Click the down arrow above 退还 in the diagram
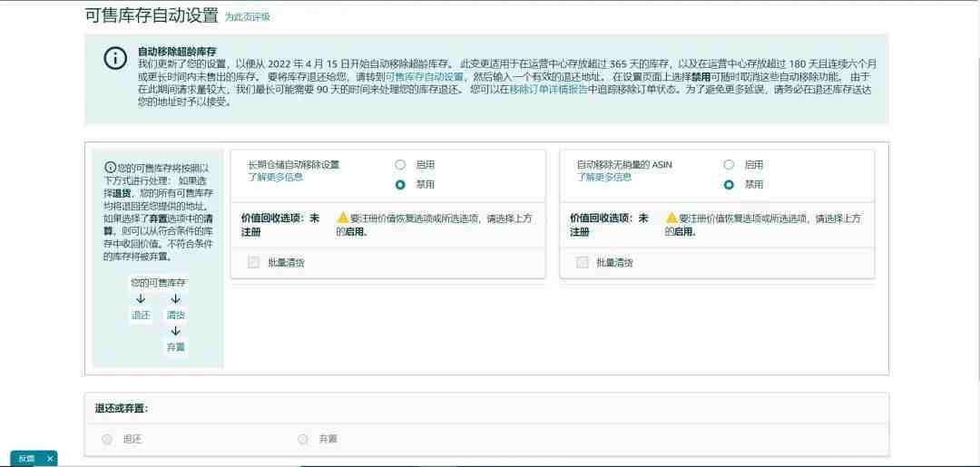This screenshot has height=467, width=980. tap(141, 299)
